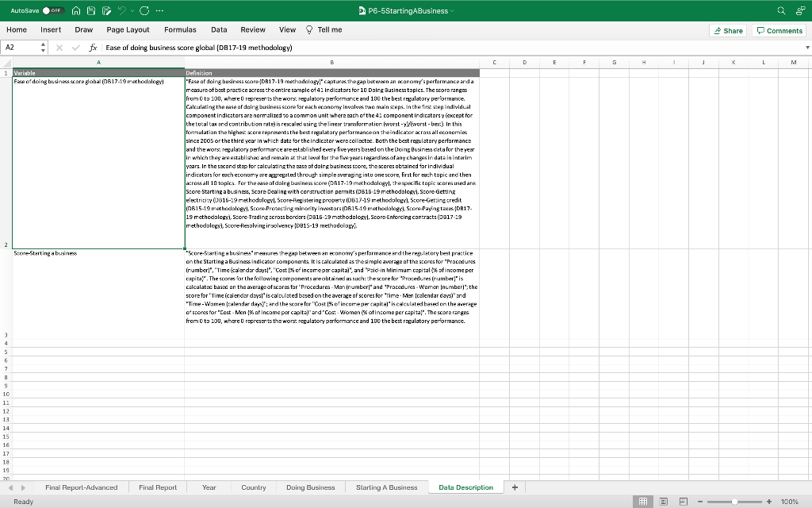
Task: Click the Save icon in the toolbar
Action: 90,10
